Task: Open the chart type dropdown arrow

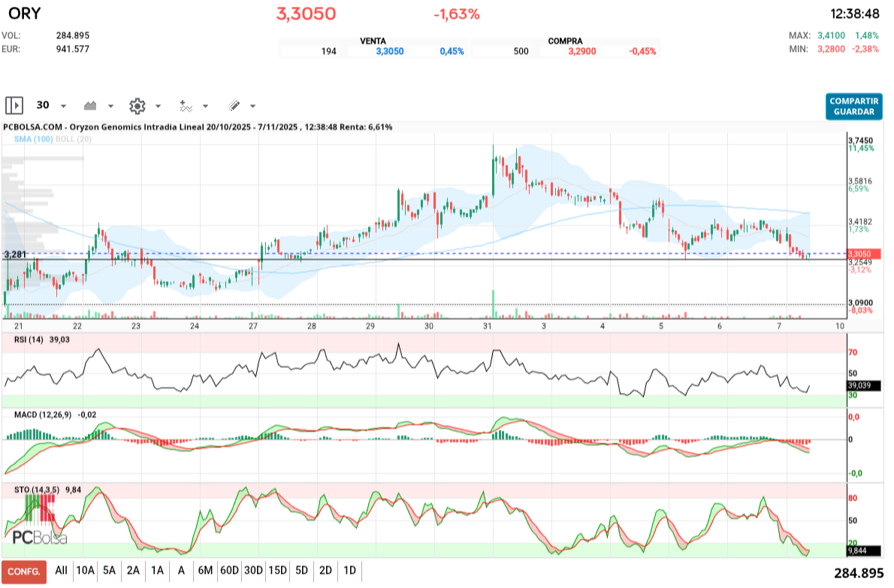Action: tap(110, 106)
